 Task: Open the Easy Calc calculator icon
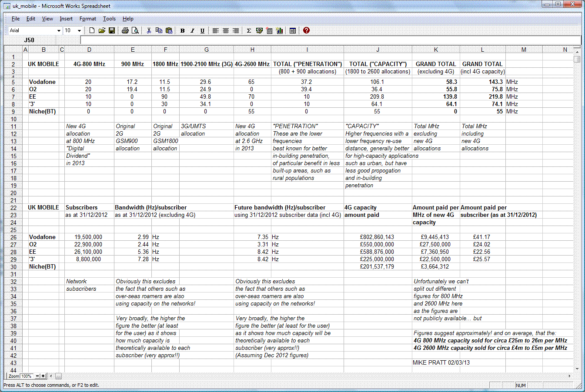point(269,30)
